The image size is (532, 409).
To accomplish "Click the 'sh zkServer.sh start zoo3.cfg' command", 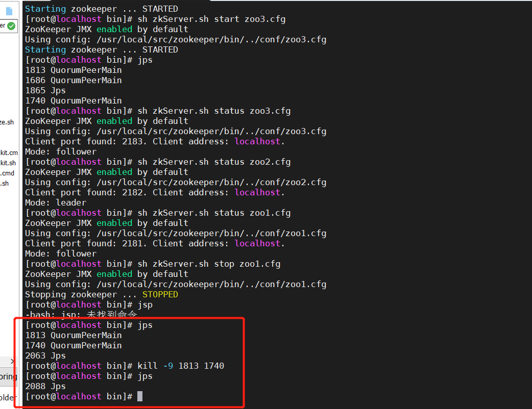I will point(211,19).
